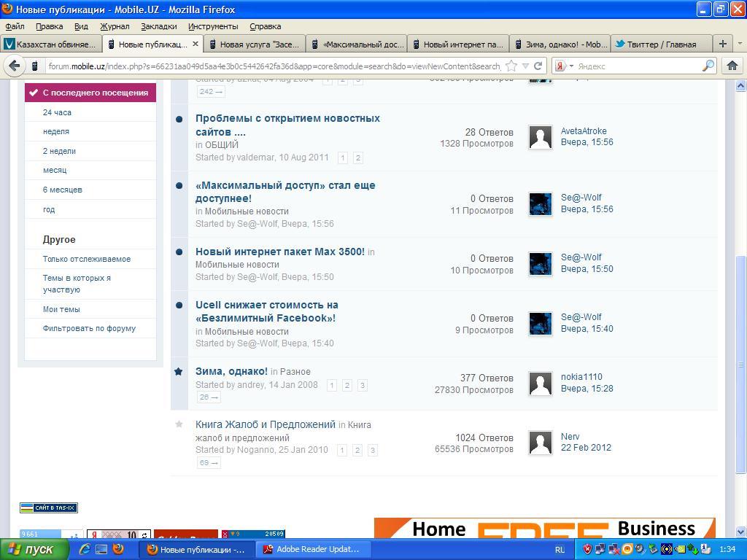747x560 pixels.
Task: Open a new tab with the plus button
Action: [722, 44]
